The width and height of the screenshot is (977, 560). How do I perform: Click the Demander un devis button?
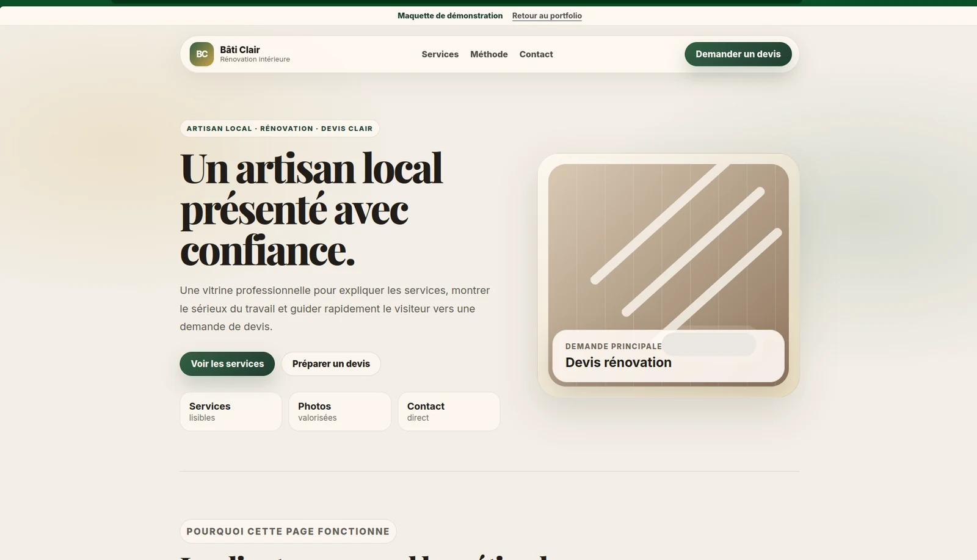[738, 54]
